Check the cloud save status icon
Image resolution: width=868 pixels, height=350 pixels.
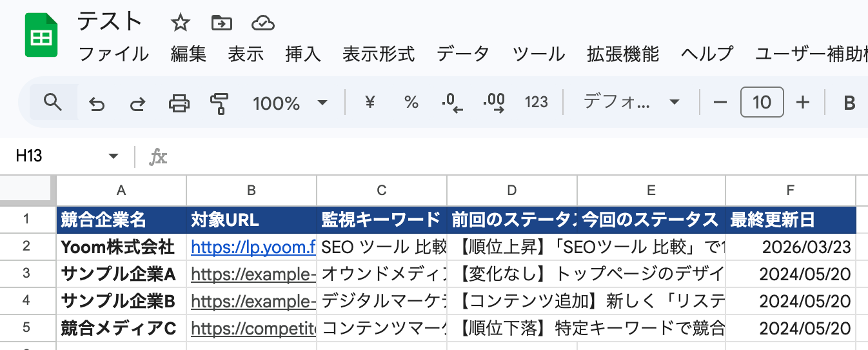[x=262, y=24]
